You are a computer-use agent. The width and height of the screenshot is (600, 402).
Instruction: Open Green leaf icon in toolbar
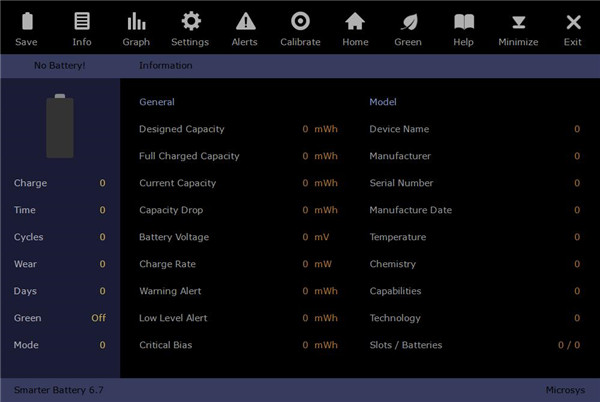tap(408, 22)
